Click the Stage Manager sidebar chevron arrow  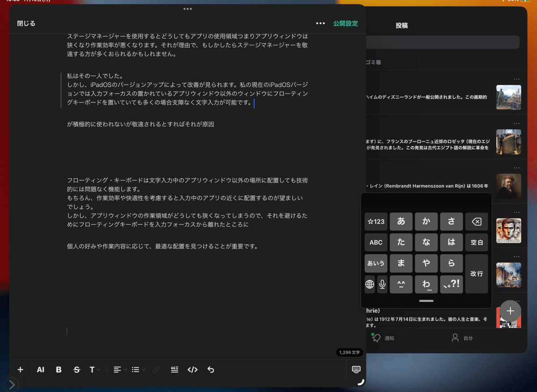tap(12, 385)
